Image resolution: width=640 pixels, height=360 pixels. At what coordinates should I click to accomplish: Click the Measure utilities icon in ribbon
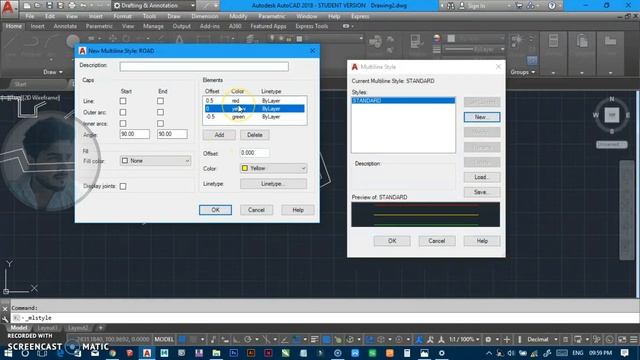pyautogui.click(x=553, y=42)
